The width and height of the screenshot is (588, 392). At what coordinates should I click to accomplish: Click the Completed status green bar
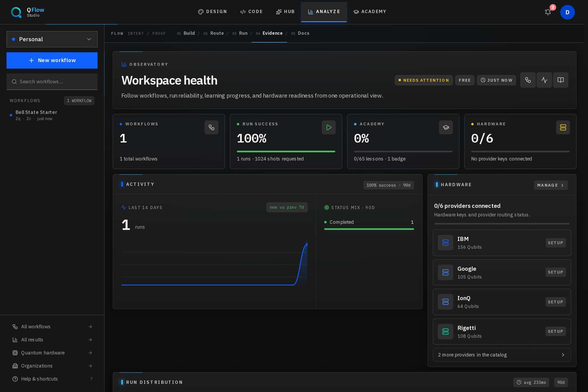click(369, 229)
